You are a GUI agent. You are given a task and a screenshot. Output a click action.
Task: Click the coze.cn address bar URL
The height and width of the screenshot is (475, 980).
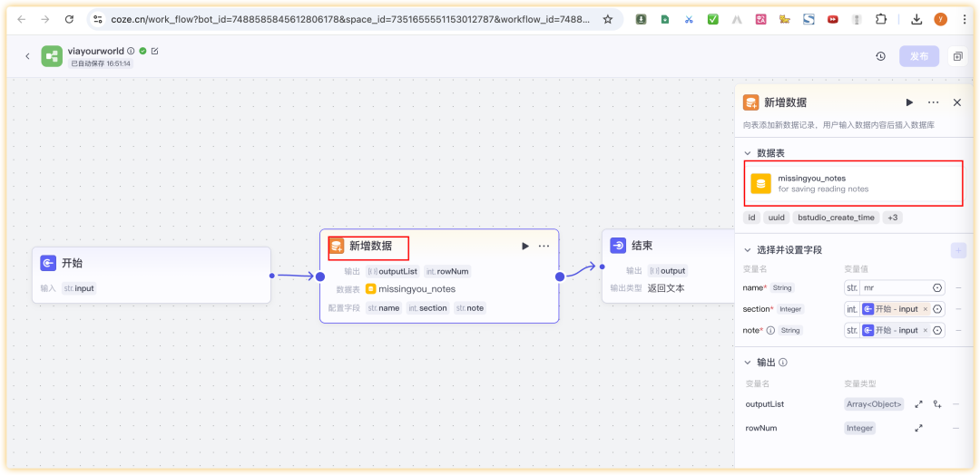coord(350,19)
